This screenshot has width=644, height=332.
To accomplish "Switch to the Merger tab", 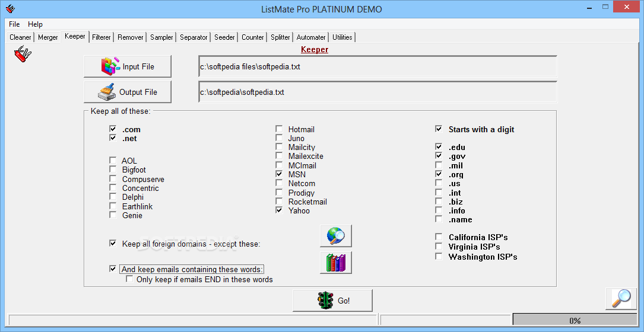I will [x=48, y=37].
